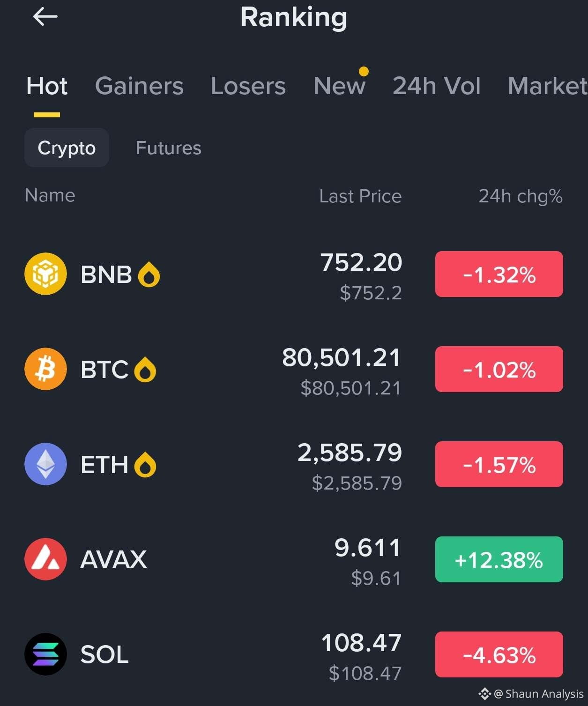
Task: Click the AVAX +12.38% green badge
Action: pyautogui.click(x=499, y=559)
